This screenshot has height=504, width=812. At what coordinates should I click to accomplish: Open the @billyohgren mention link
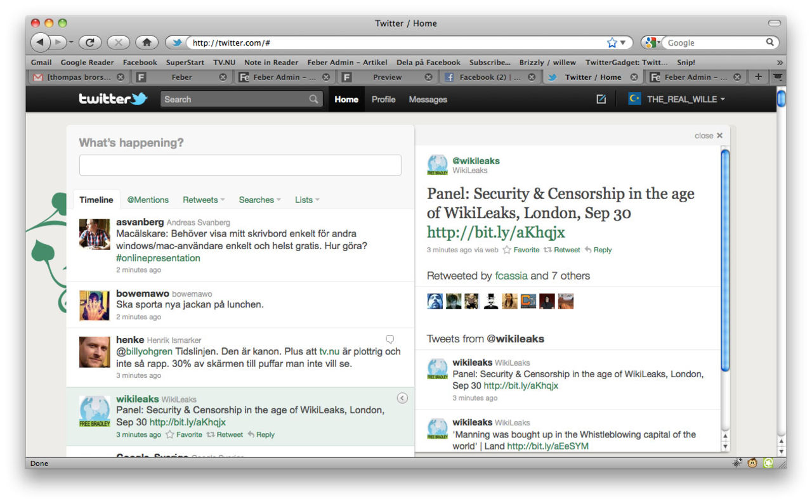tap(144, 351)
